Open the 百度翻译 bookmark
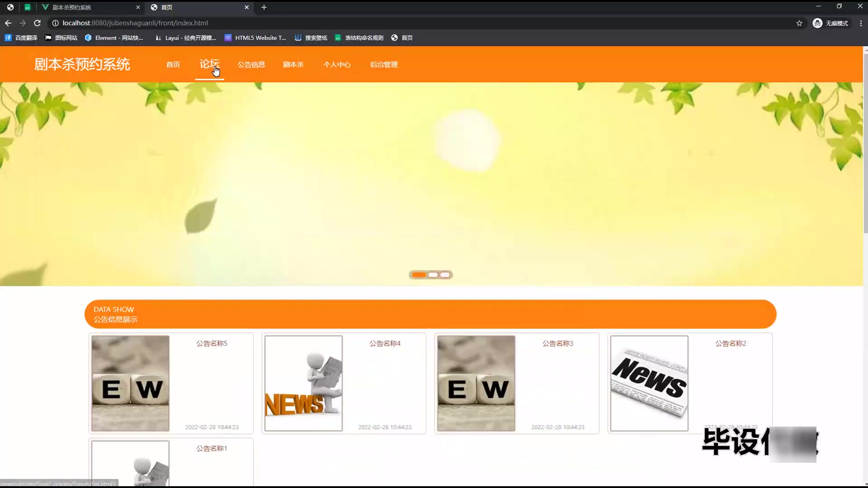Screen dimensions: 868x488 pyautogui.click(x=21, y=38)
